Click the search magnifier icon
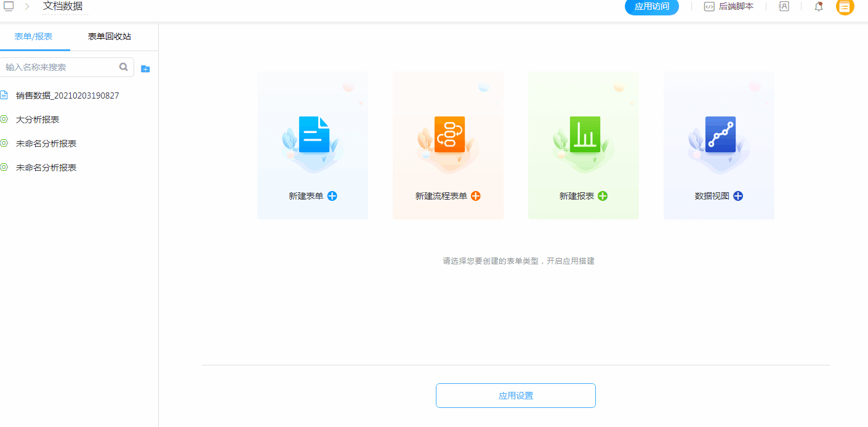The height and width of the screenshot is (427, 868). coord(123,67)
